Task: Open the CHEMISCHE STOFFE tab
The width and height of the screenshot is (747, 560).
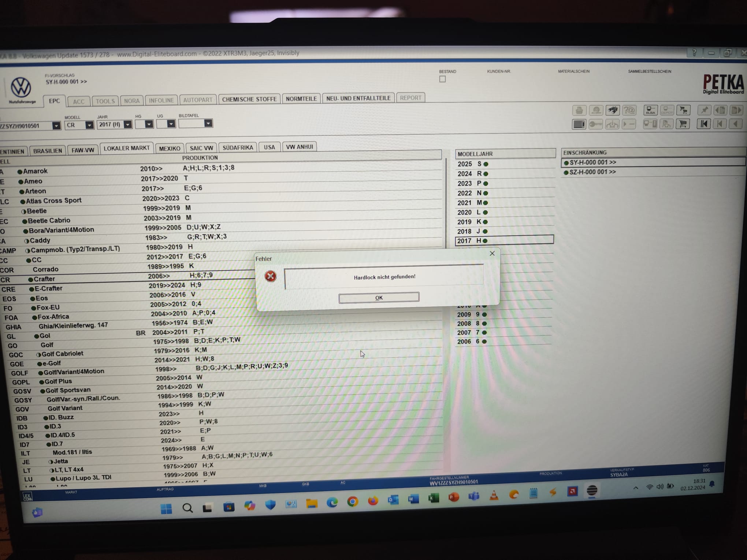Action: tap(249, 99)
